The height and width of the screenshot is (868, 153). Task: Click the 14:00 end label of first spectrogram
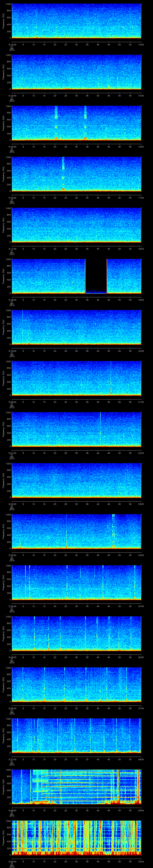[141, 44]
